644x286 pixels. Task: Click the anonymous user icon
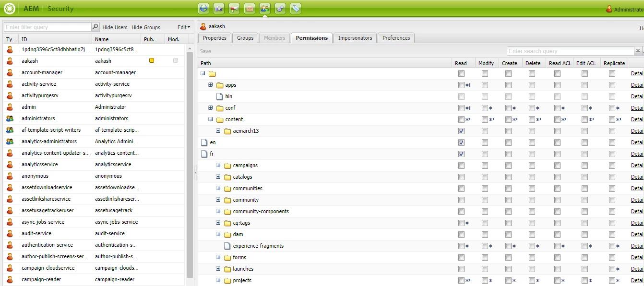(10, 176)
